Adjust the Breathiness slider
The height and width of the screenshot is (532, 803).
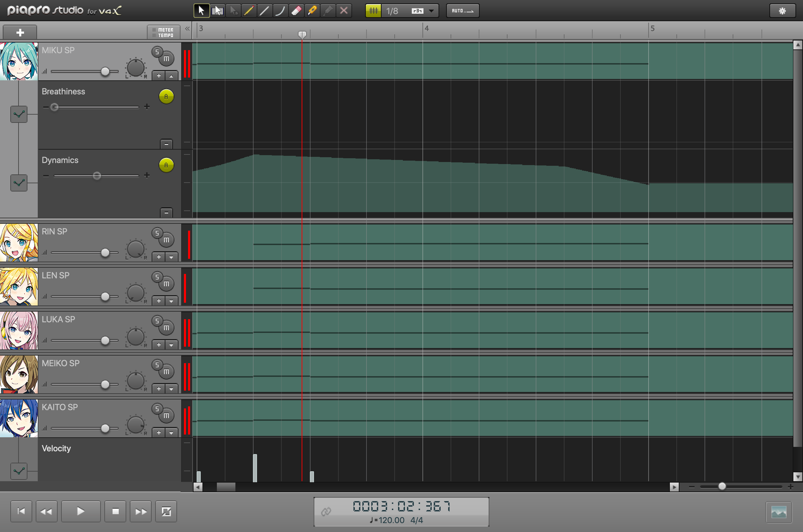tap(54, 107)
